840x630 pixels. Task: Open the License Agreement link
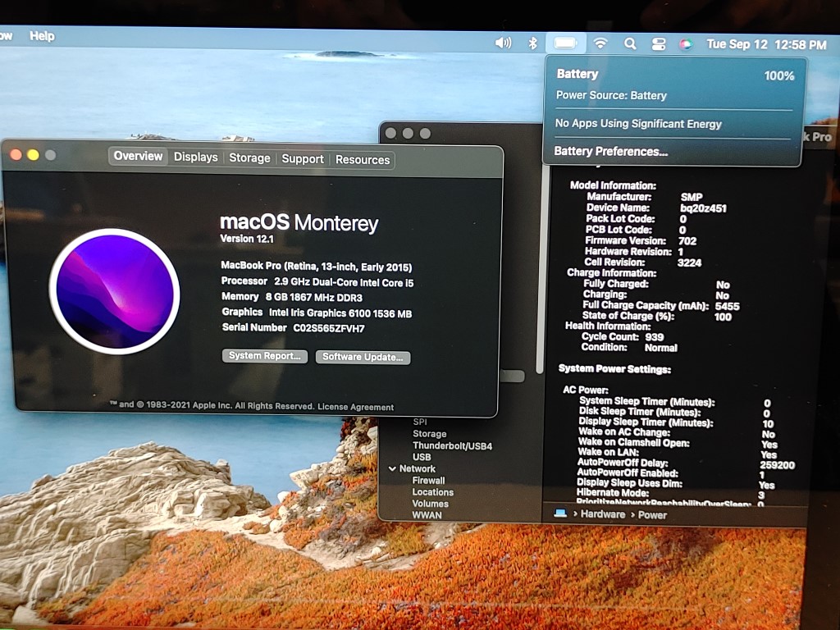pos(356,407)
